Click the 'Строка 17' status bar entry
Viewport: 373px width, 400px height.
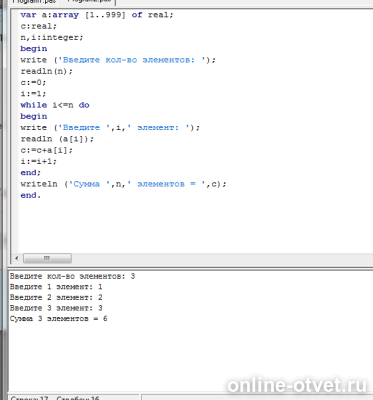30,398
